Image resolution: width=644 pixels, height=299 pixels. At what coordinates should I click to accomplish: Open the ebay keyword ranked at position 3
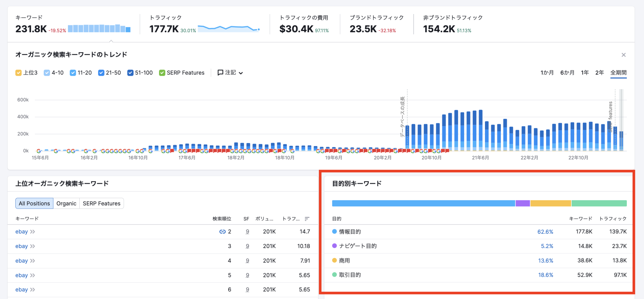tap(21, 246)
